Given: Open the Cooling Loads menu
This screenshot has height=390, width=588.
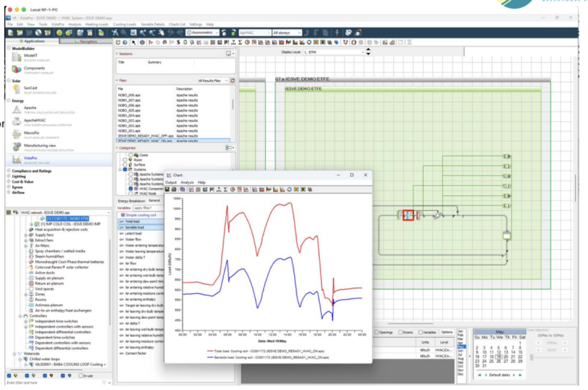Looking at the screenshot, I should point(125,24).
